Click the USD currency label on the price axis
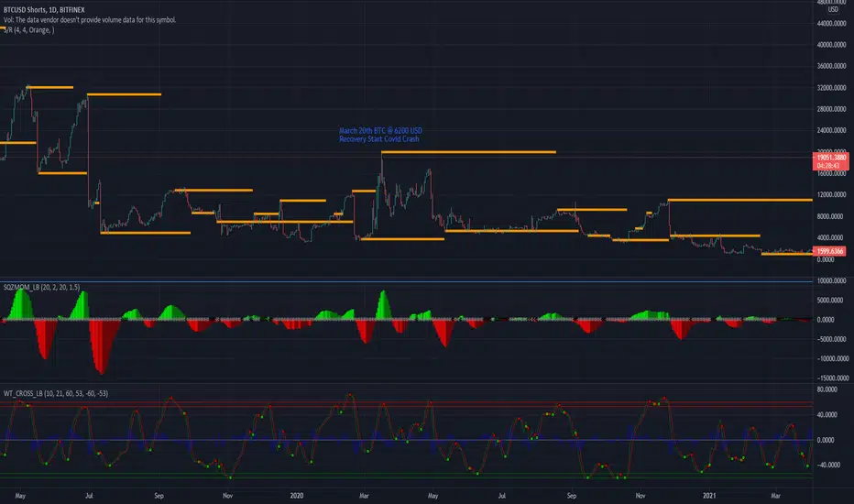 click(x=833, y=9)
